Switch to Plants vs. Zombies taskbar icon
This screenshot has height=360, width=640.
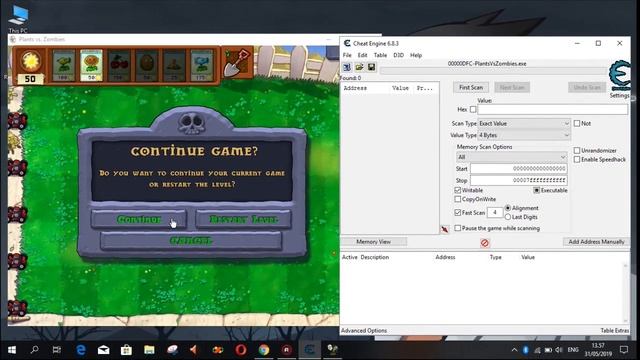333,350
